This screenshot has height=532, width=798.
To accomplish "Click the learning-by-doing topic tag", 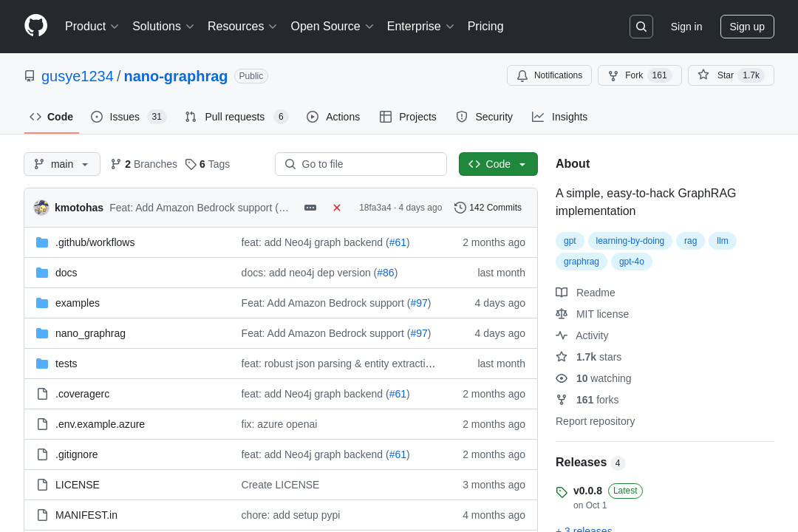I will tap(630, 241).
